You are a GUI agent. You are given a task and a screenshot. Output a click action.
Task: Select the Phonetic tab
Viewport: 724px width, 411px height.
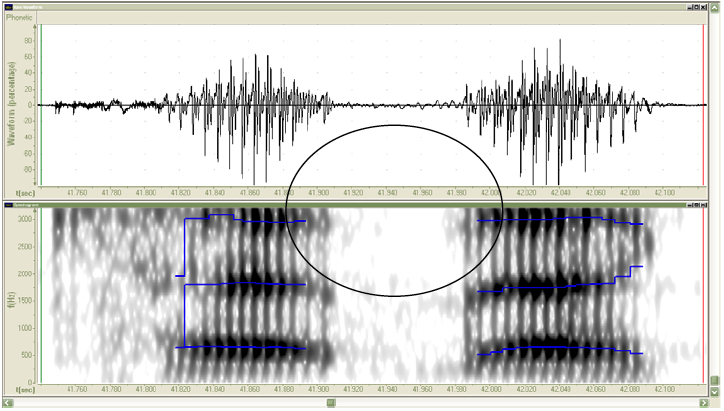tap(20, 18)
